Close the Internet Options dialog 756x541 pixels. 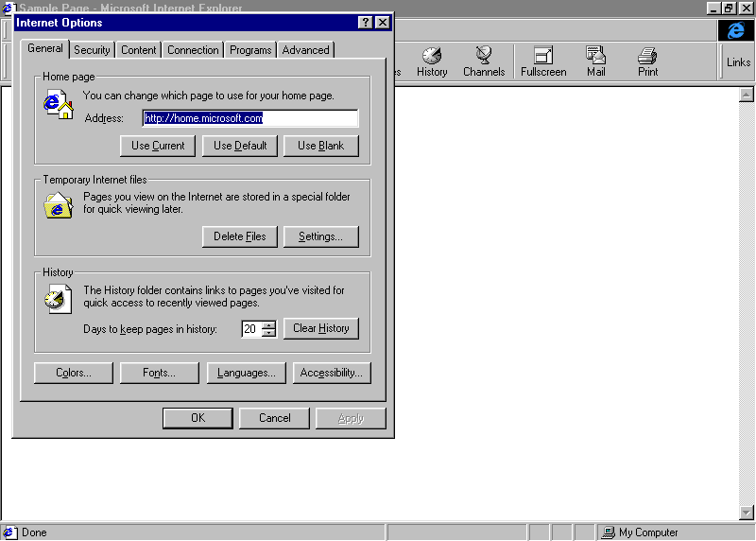point(383,22)
